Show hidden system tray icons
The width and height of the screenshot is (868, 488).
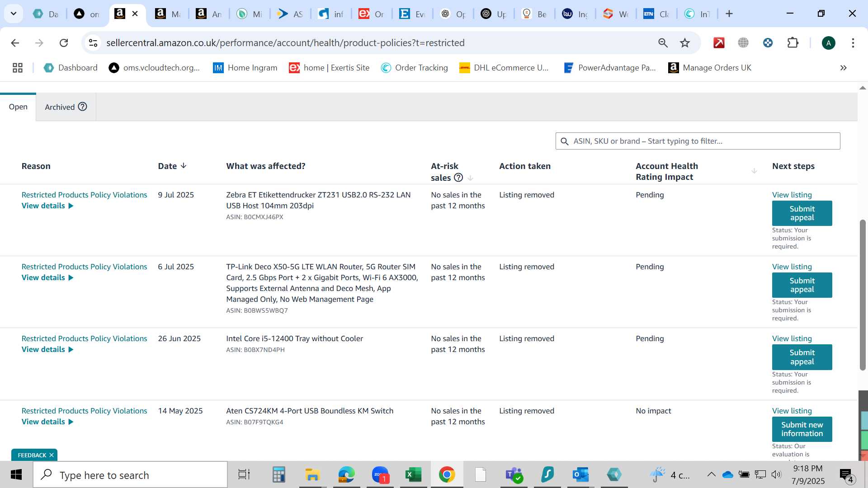[x=711, y=474]
